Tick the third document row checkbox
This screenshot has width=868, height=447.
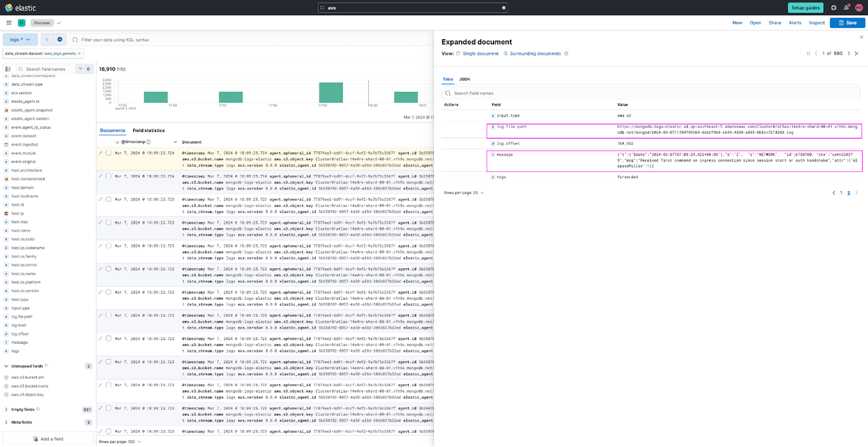point(108,198)
